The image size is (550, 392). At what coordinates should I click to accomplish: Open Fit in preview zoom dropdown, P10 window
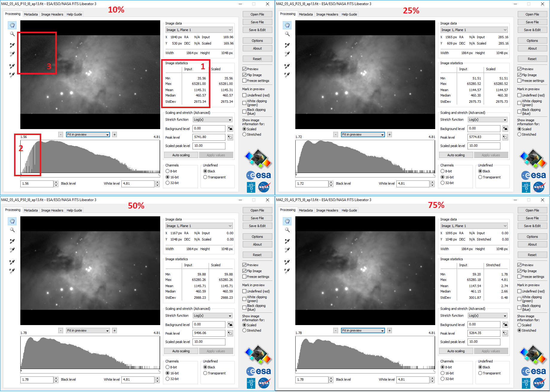[x=88, y=135]
